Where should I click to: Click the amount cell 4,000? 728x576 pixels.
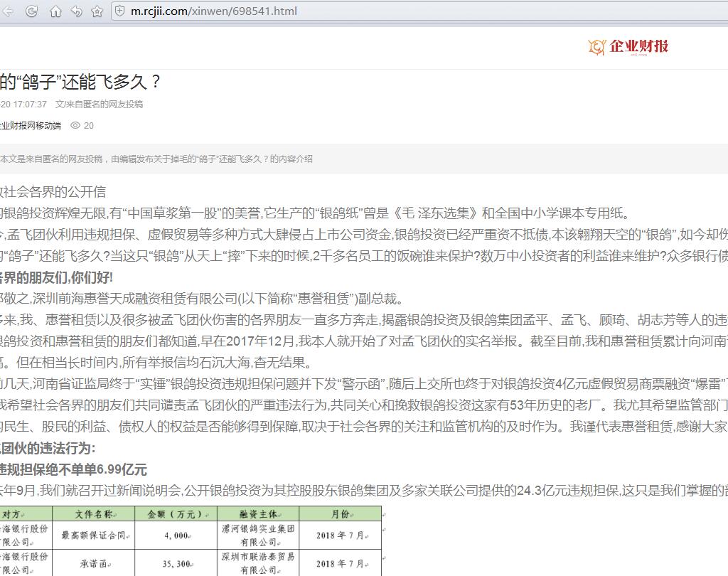click(176, 535)
